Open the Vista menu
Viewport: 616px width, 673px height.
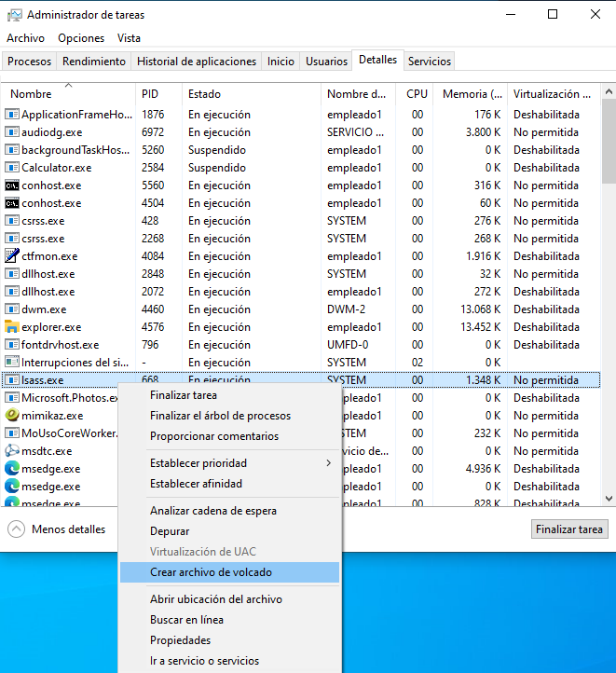pos(129,38)
